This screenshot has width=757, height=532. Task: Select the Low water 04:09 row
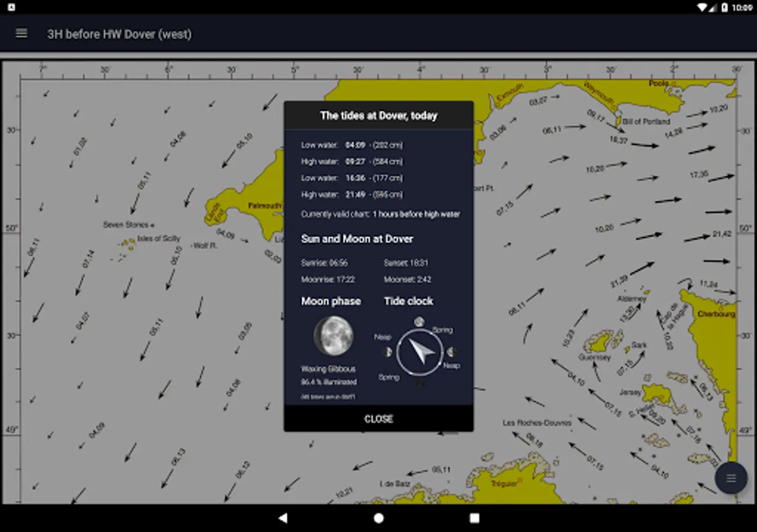click(352, 145)
